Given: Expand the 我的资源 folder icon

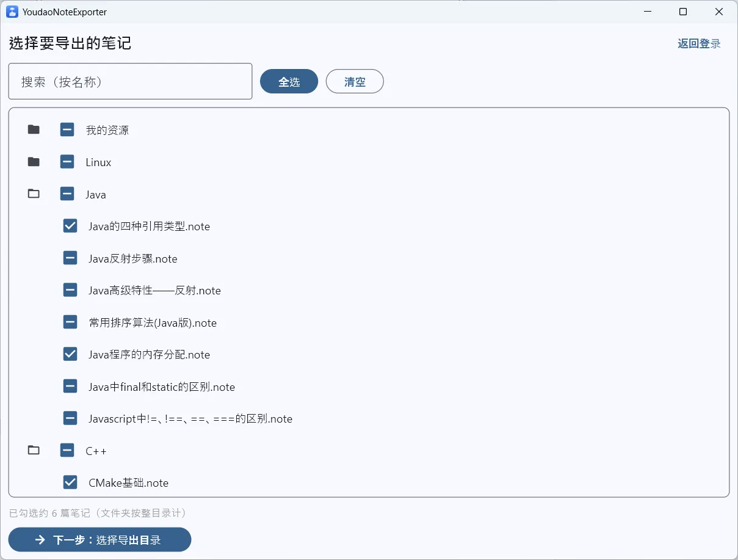Looking at the screenshot, I should pos(34,129).
